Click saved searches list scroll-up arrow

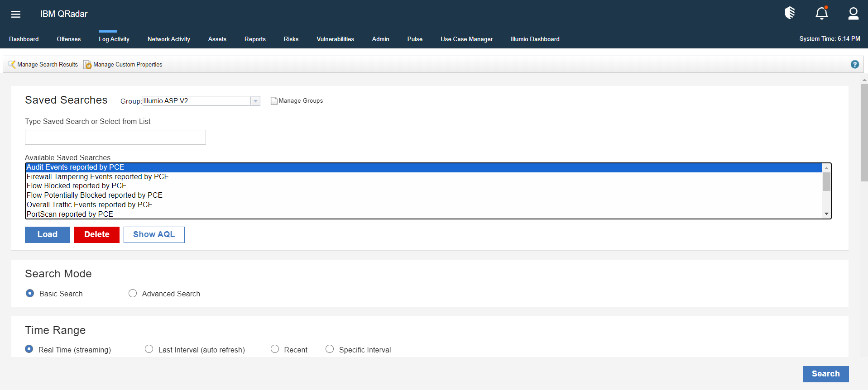pos(827,168)
